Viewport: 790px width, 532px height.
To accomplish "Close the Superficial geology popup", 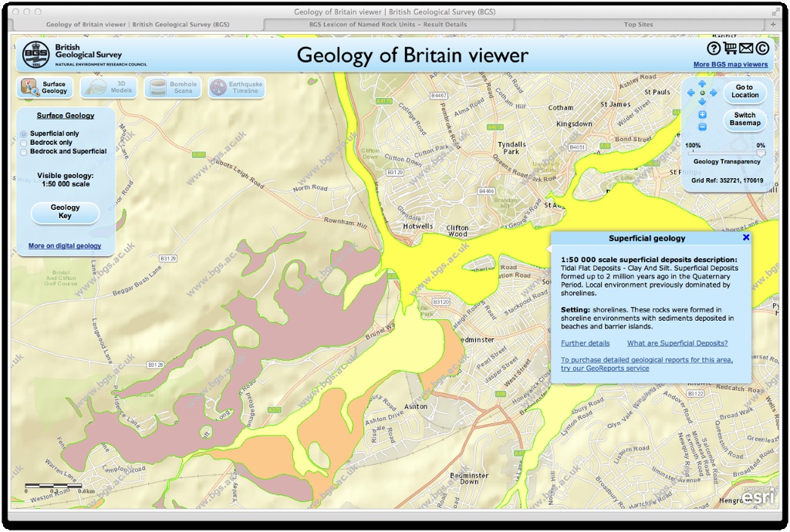I will 746,237.
